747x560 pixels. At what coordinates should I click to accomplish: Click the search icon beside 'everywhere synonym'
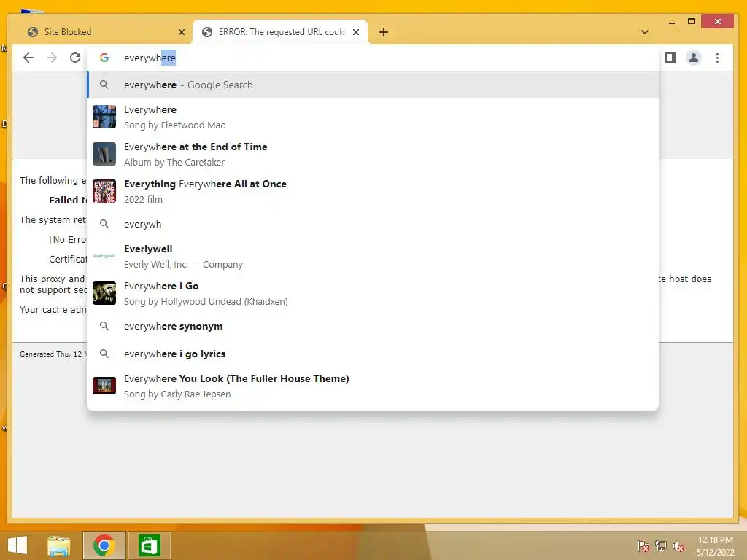[104, 326]
